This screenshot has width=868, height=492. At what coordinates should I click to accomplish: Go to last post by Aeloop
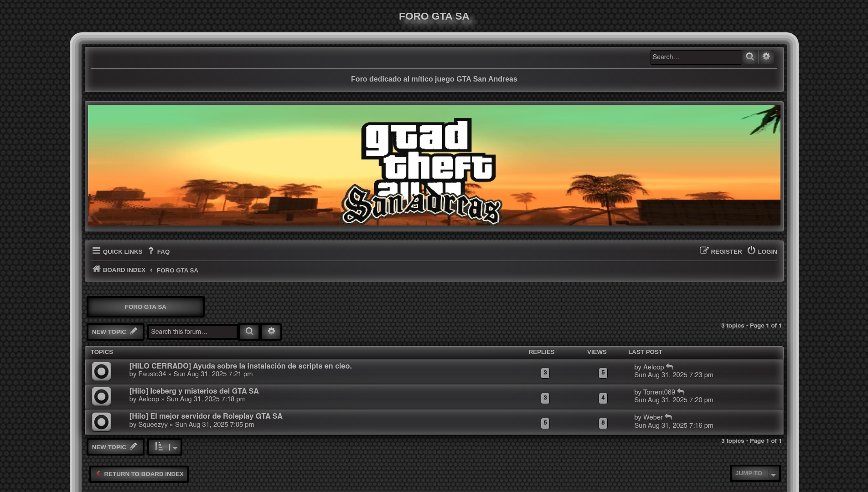point(670,367)
